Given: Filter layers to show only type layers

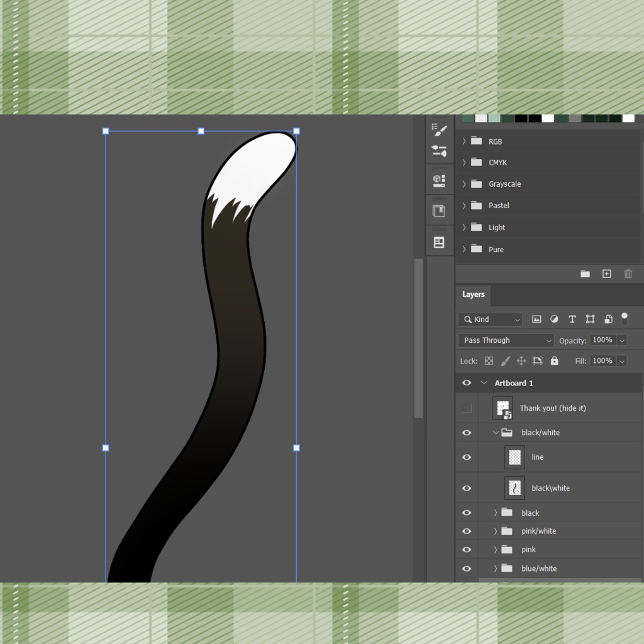Looking at the screenshot, I should pos(572,319).
